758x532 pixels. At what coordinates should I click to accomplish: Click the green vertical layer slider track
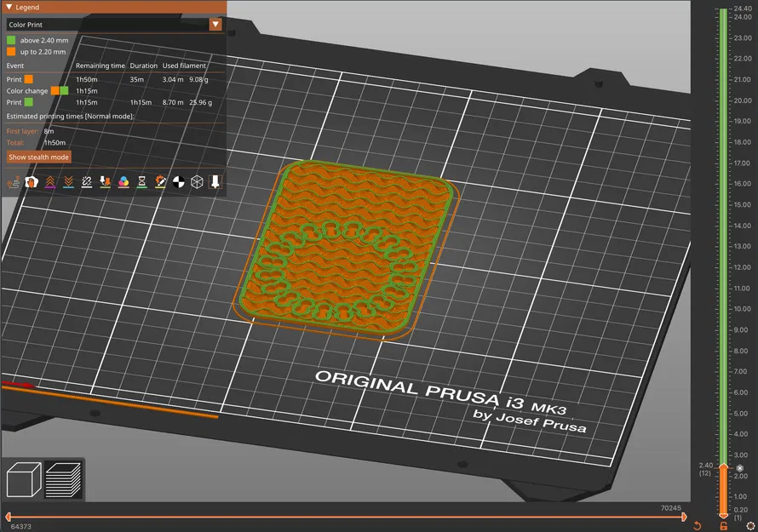pyautogui.click(x=724, y=237)
